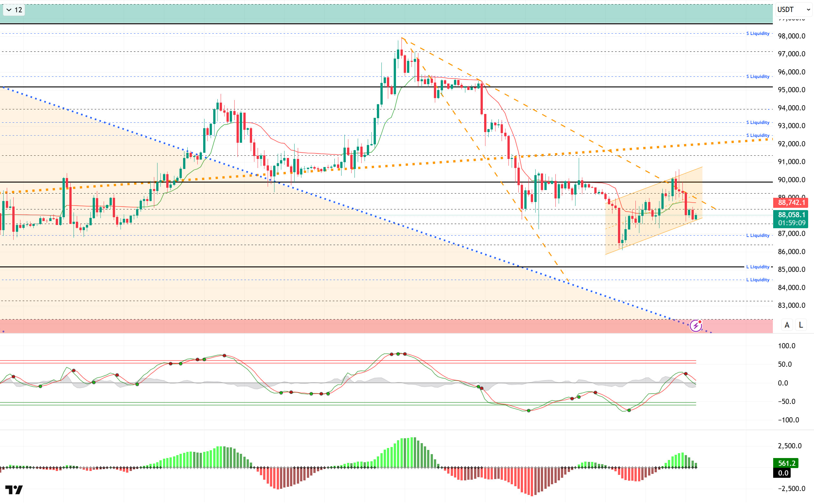Toggle auto scale with the A button
Viewport: 814px width, 504px height.
click(x=787, y=325)
